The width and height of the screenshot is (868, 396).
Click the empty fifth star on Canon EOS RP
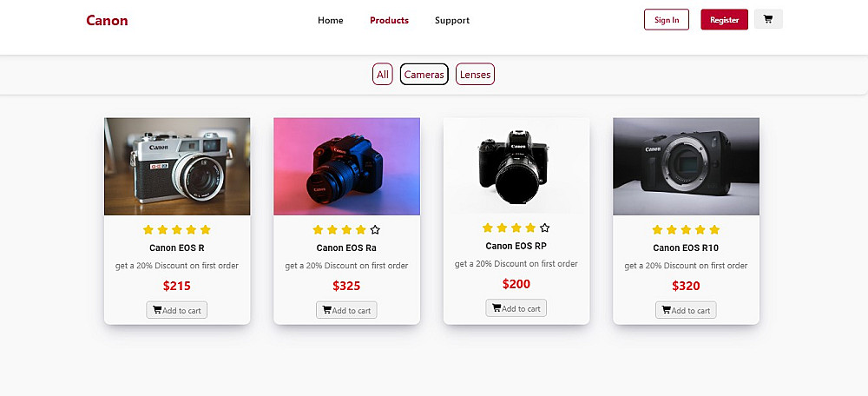tap(544, 228)
